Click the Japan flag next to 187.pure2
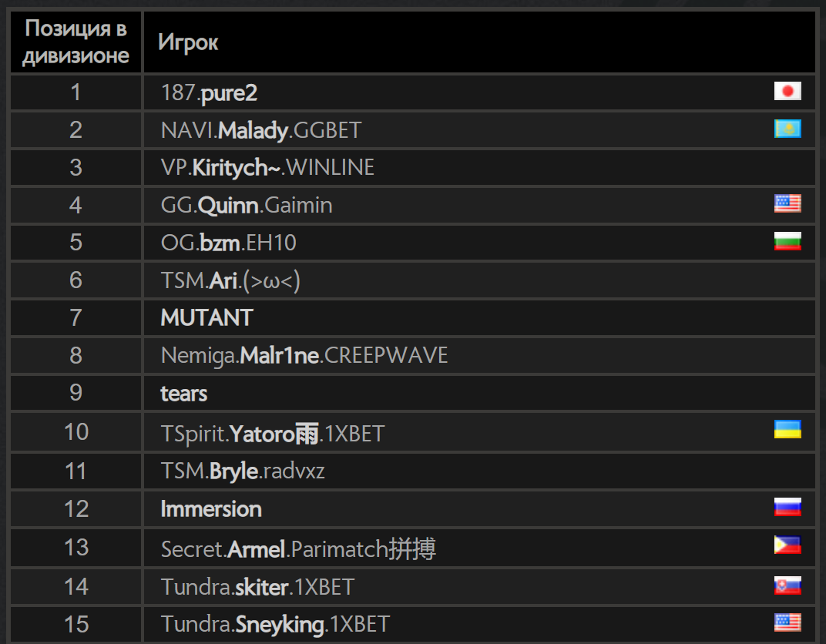 click(787, 91)
